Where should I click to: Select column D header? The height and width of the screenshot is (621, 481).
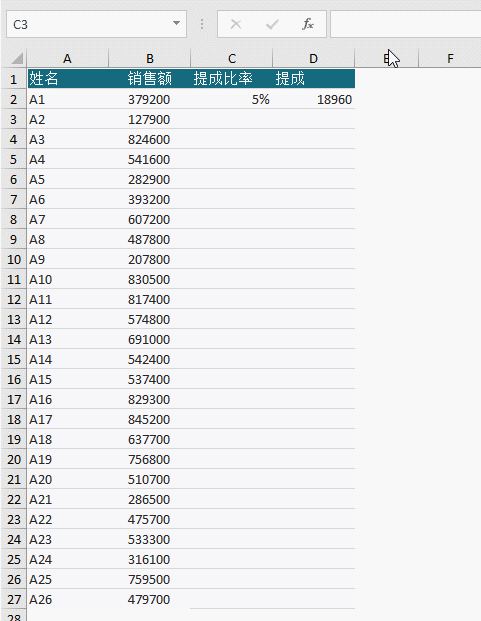[x=314, y=59]
